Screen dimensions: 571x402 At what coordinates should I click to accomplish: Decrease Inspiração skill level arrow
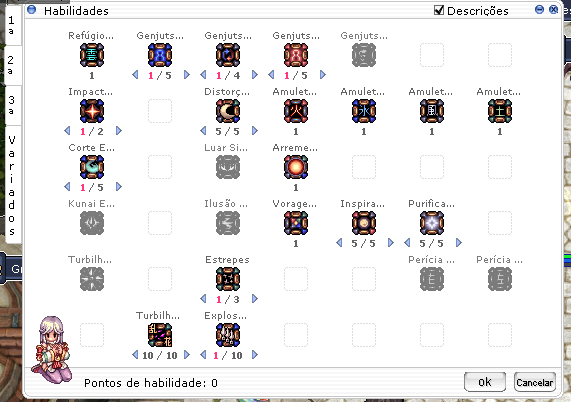[x=339, y=243]
